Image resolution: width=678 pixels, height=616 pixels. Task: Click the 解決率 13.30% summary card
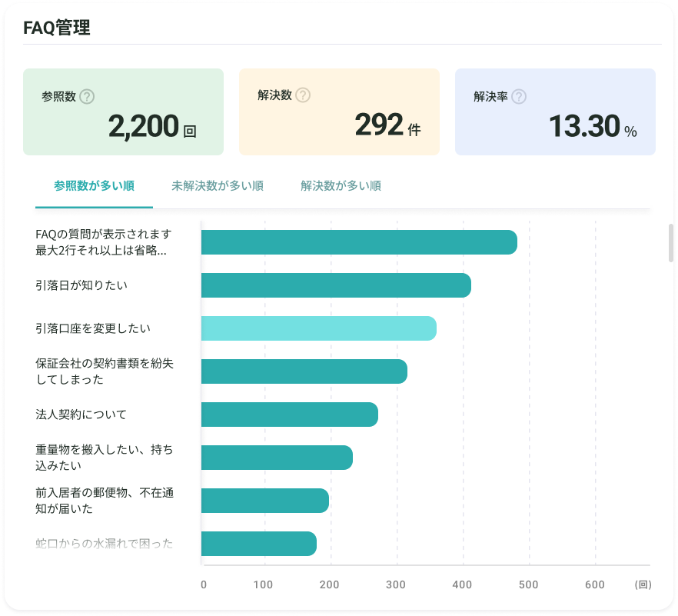point(554,112)
